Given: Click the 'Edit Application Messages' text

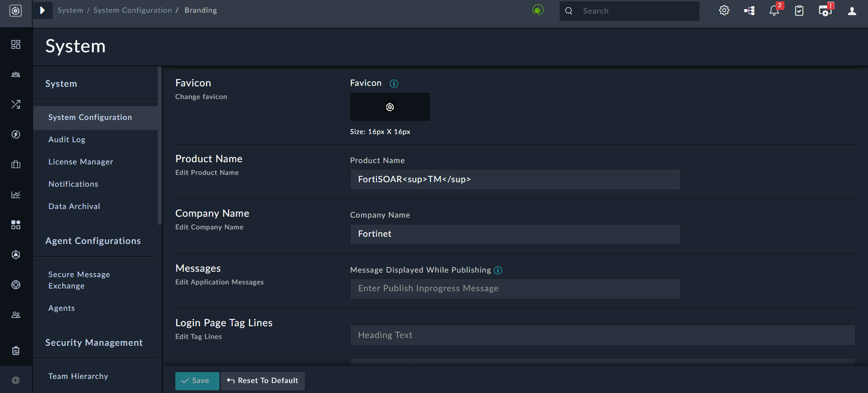Looking at the screenshot, I should click(219, 282).
